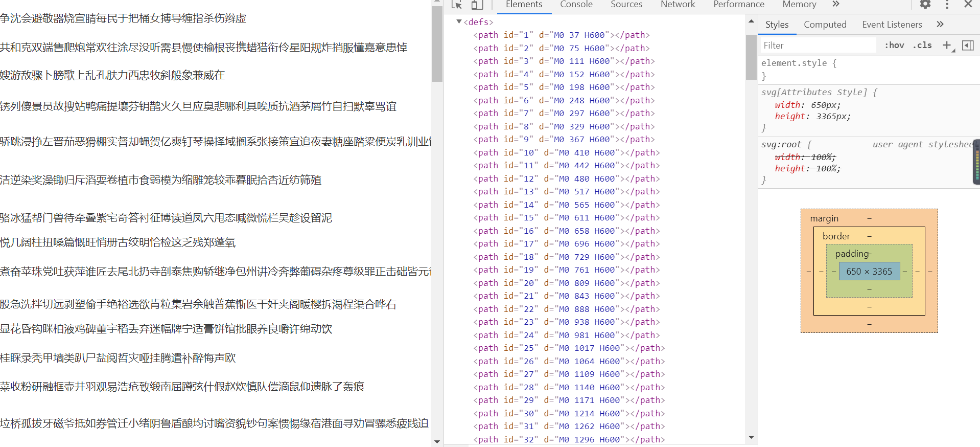This screenshot has height=447, width=980.
Task: Click the 650 × 3365 content box
Action: tap(869, 272)
